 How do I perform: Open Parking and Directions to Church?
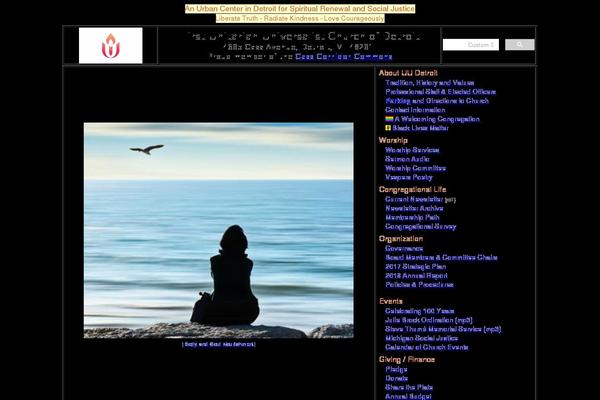(x=437, y=101)
